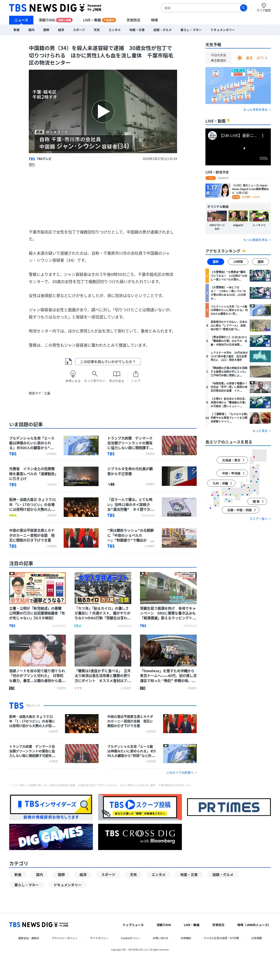
Task: Open the 地域 tab
Action: (x=154, y=20)
